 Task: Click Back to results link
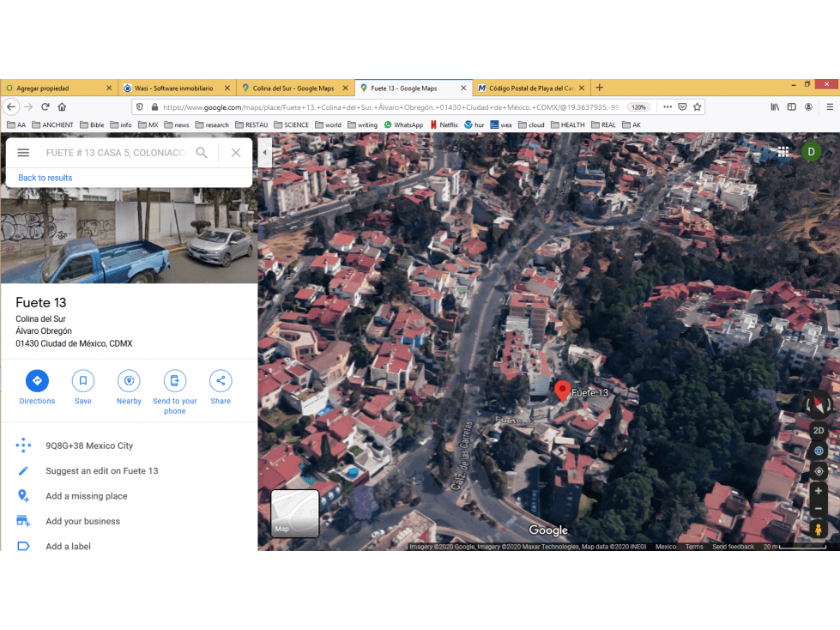click(45, 178)
